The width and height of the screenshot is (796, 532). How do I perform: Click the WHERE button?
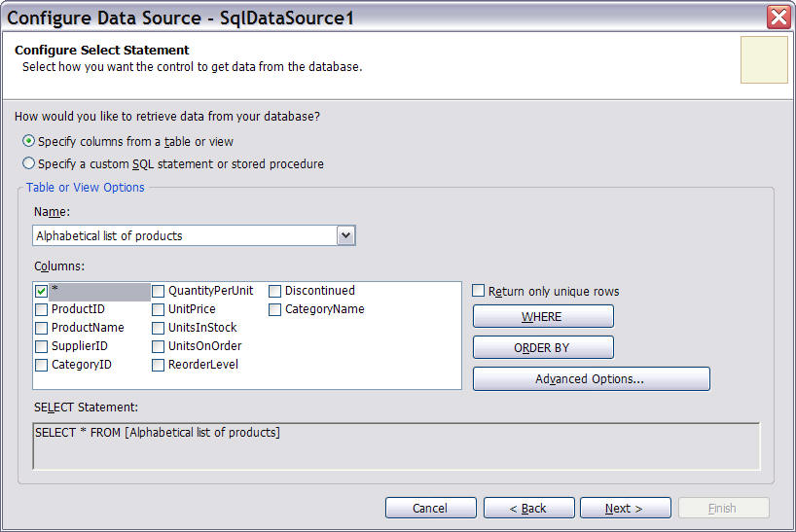(543, 316)
